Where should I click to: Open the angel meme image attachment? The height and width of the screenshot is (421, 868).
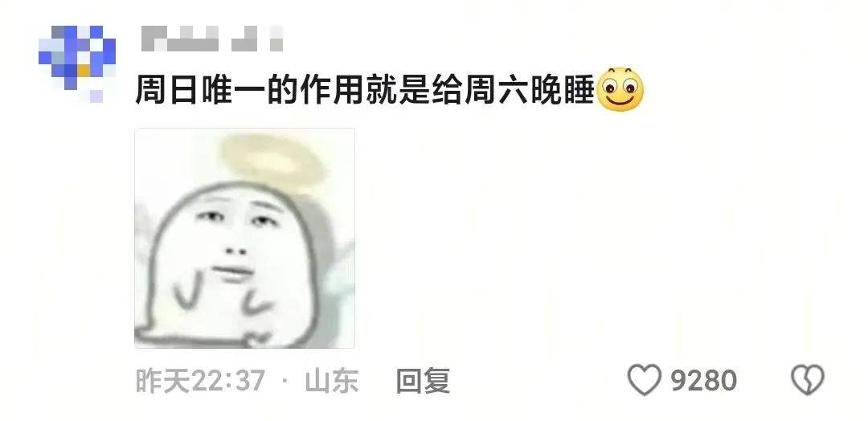tap(244, 238)
